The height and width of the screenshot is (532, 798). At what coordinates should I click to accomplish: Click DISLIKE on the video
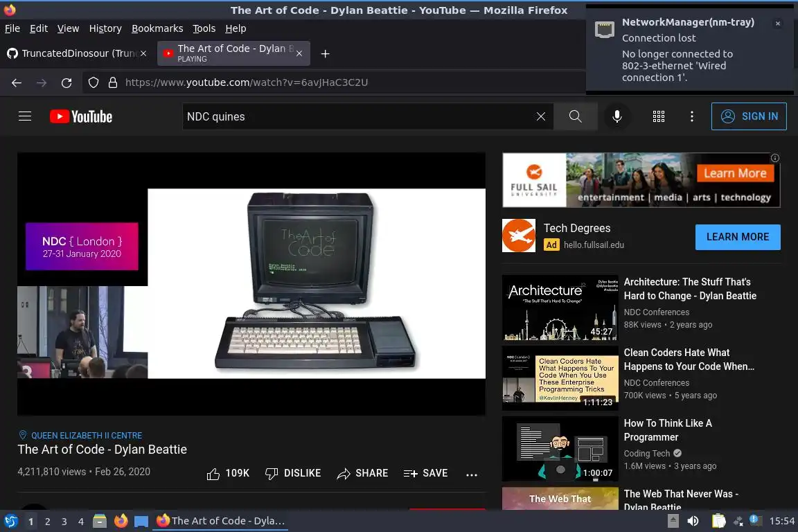293,473
